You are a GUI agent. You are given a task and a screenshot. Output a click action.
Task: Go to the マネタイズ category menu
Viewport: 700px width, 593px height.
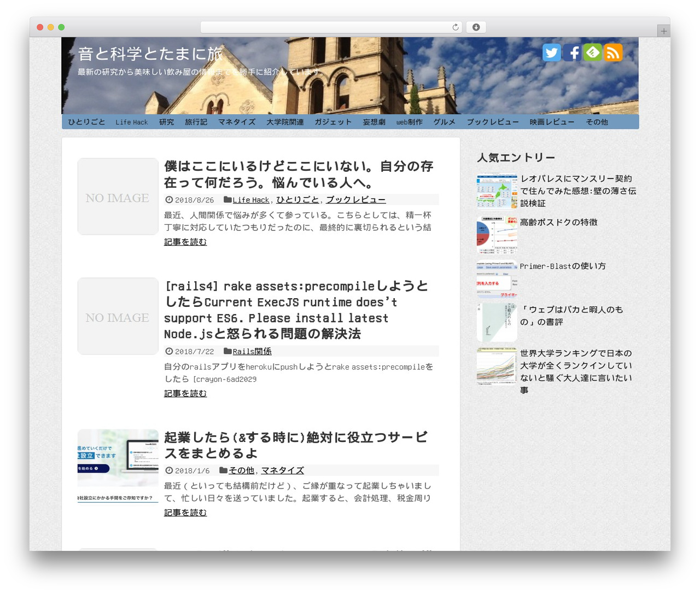(237, 122)
